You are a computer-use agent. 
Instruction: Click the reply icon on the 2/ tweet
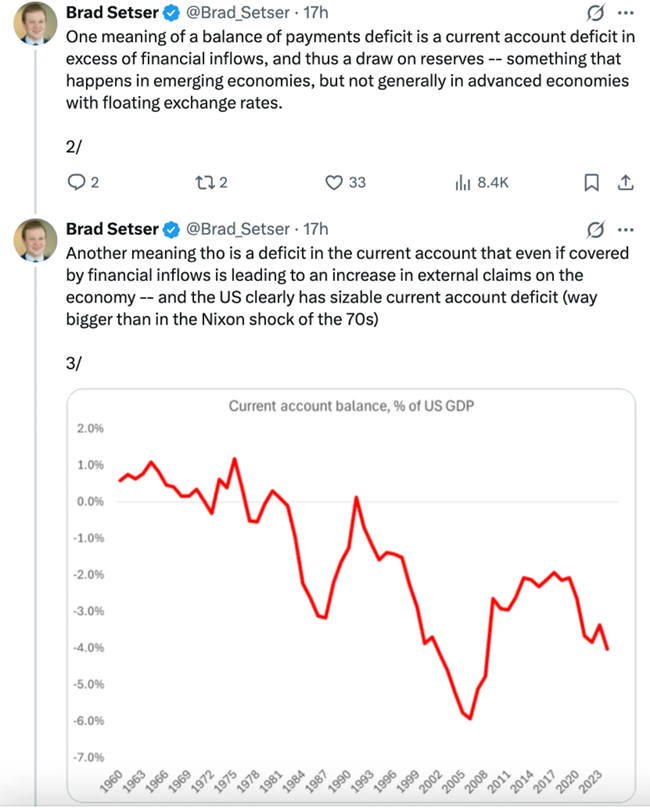75,182
